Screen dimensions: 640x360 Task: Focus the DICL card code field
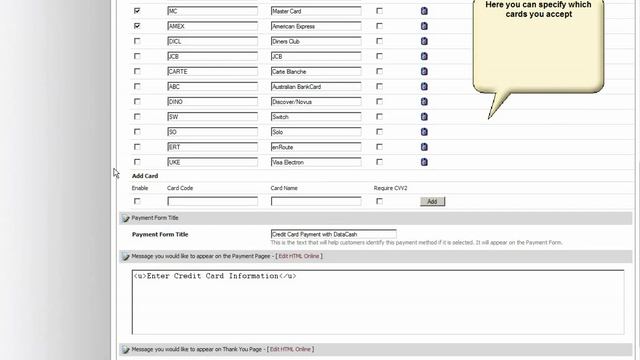pos(213,41)
